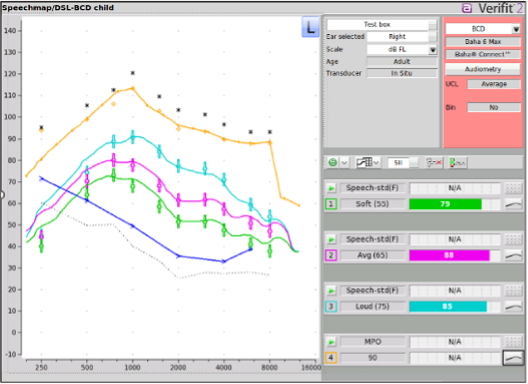Click the 250 Hz label on the frequency axis
The width and height of the screenshot is (528, 384).
(x=41, y=367)
